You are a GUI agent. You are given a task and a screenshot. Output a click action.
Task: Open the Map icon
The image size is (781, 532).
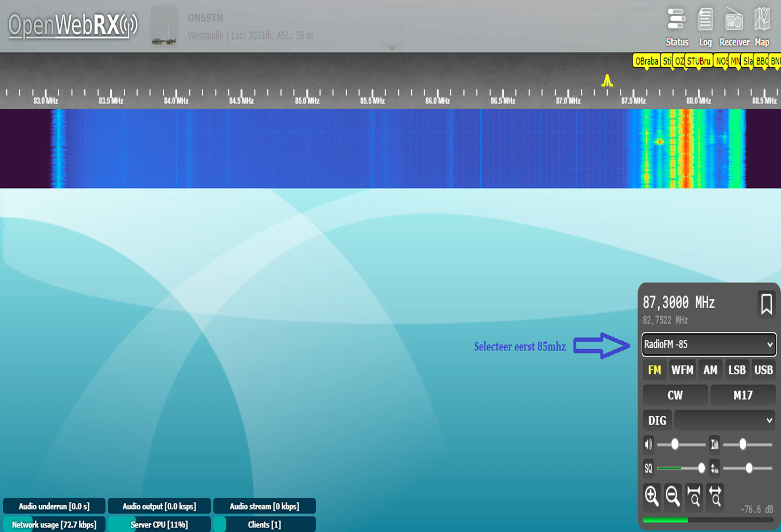click(762, 27)
